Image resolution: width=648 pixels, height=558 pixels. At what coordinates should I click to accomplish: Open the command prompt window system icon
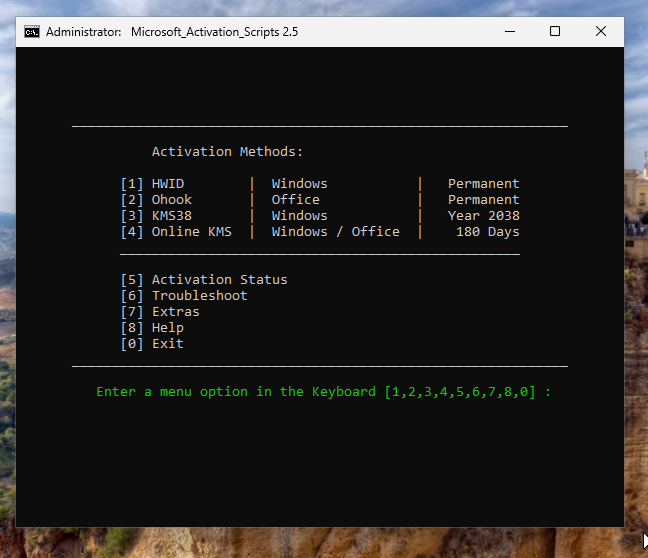coord(32,32)
